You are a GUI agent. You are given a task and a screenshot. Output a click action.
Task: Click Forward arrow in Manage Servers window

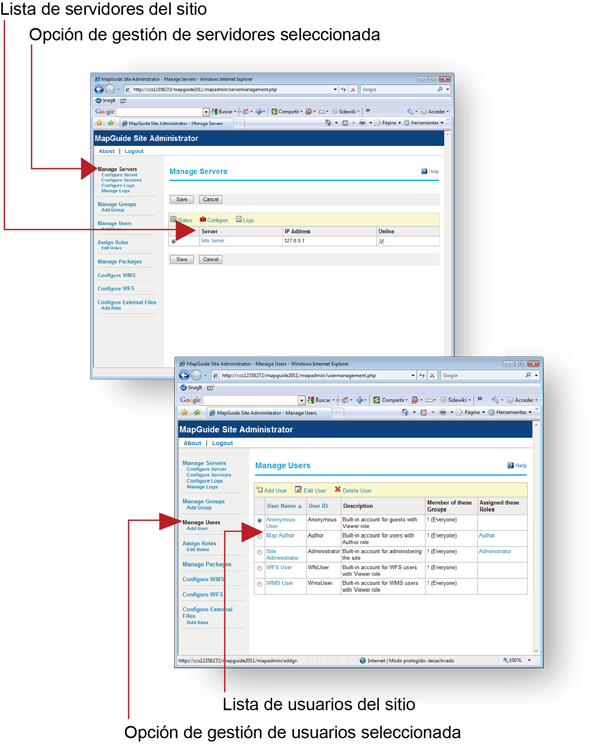(110, 89)
